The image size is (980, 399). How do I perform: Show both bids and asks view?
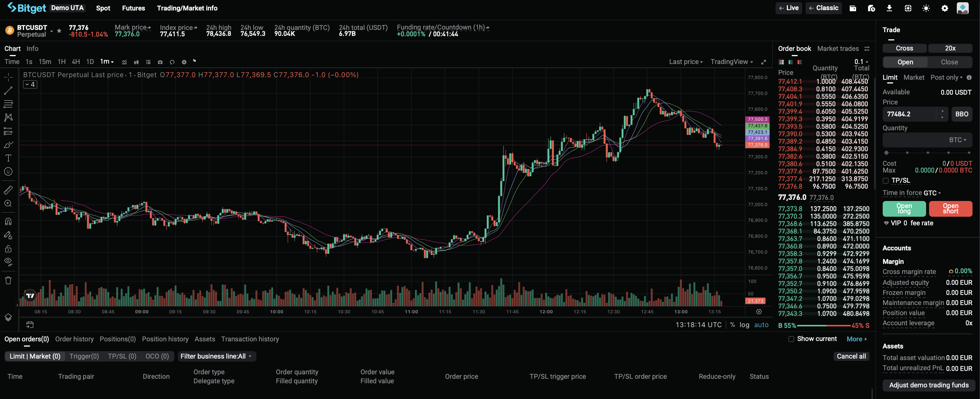[x=781, y=62]
